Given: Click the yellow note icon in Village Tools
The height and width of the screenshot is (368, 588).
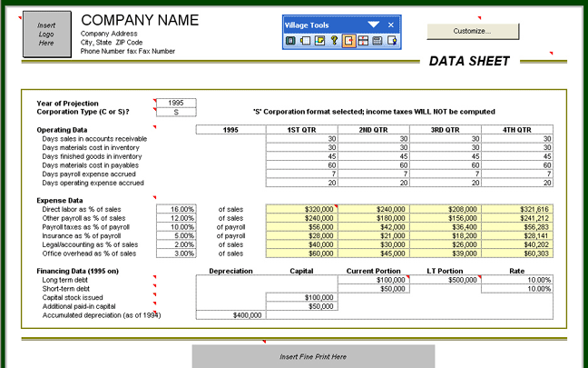Looking at the screenshot, I should [319, 40].
